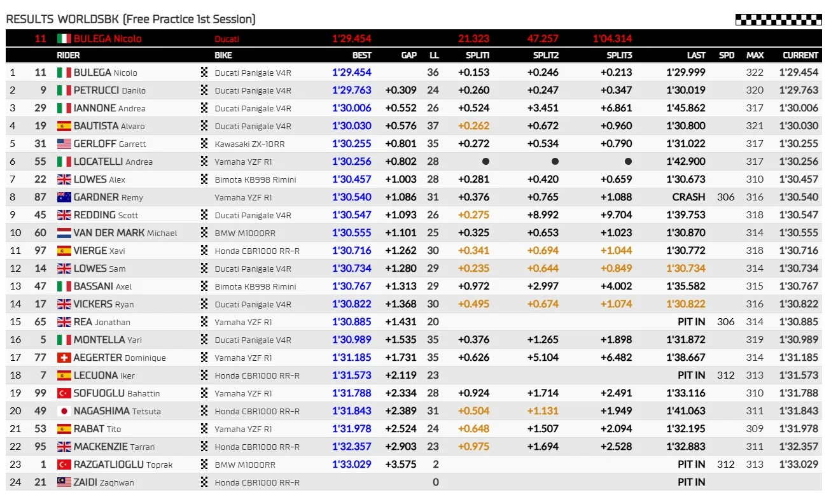Click orange last lap 1'30.734 in LOWES Sam row

[x=686, y=269]
